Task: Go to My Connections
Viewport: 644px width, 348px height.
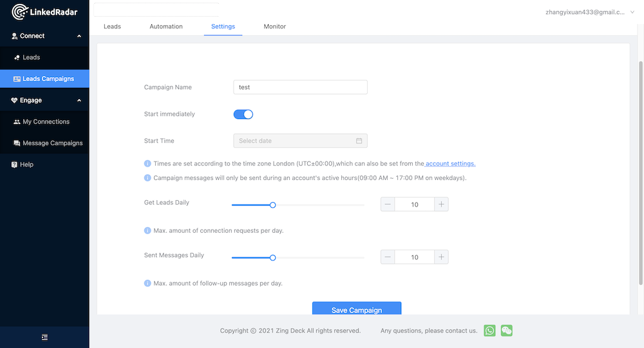Action: tap(44, 122)
